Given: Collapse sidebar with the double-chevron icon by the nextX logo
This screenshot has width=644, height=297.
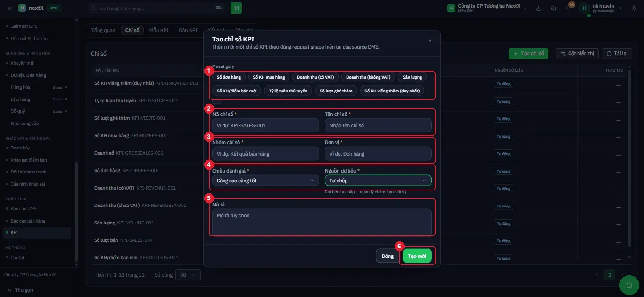Looking at the screenshot, I should coord(10,8).
